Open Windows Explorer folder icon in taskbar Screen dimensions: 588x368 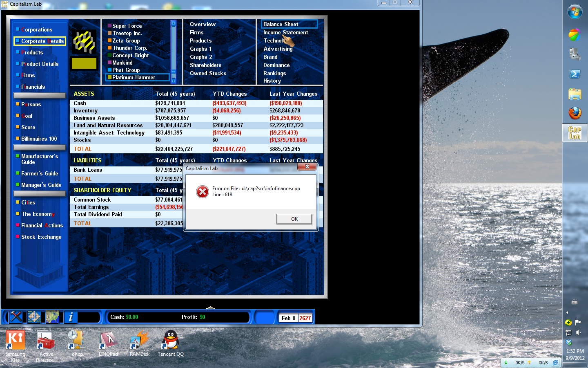(x=575, y=94)
